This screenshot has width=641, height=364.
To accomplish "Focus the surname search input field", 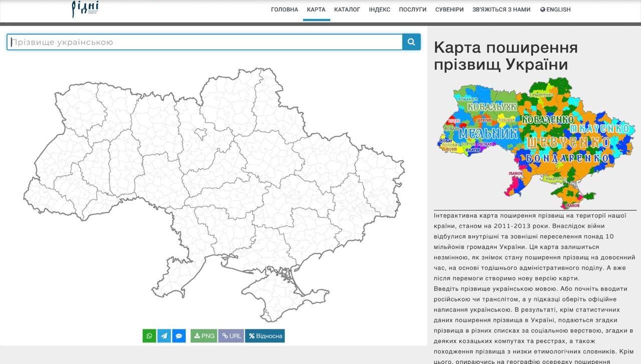I will coord(205,42).
